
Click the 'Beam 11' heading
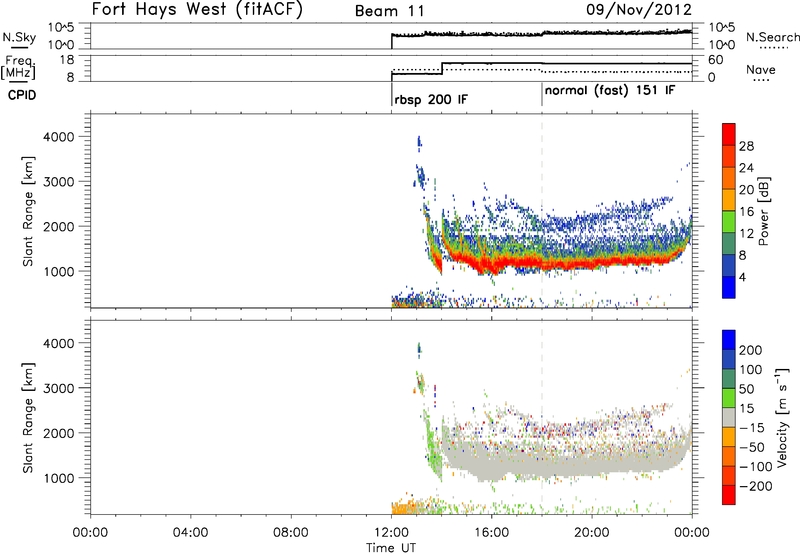389,11
